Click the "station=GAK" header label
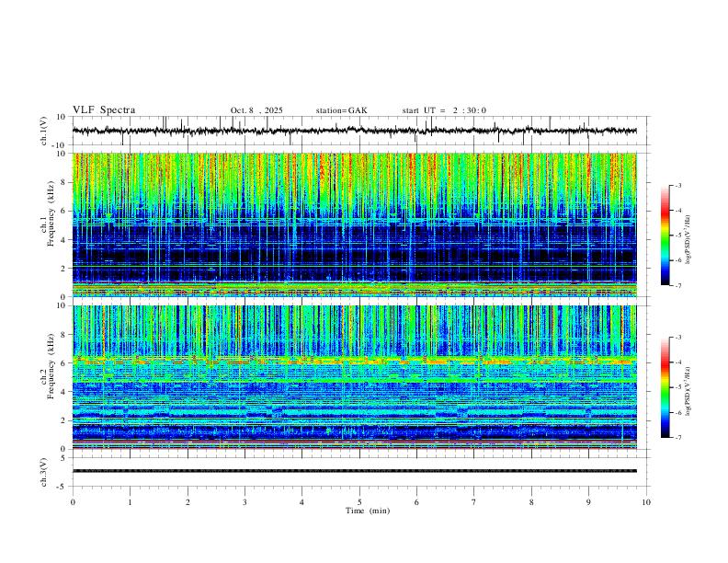The image size is (728, 563). click(x=341, y=110)
